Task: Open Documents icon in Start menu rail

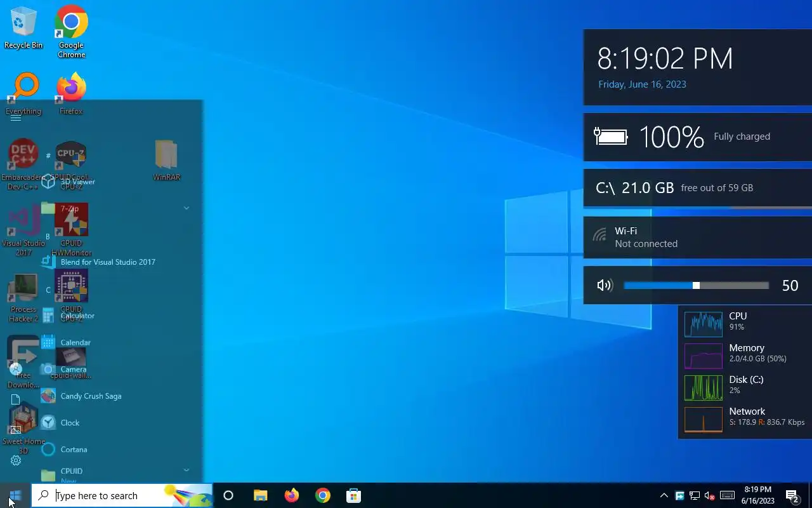Action: [x=16, y=399]
